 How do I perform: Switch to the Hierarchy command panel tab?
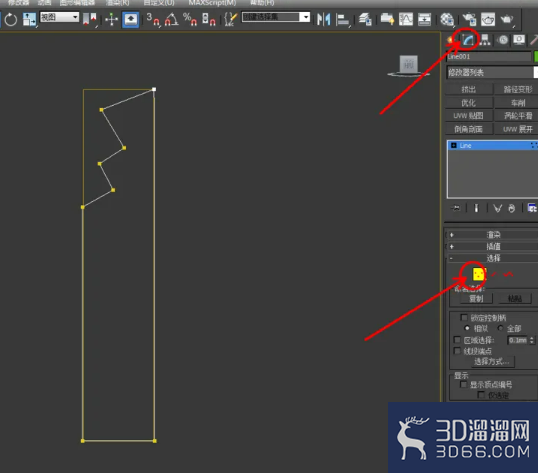pos(485,40)
